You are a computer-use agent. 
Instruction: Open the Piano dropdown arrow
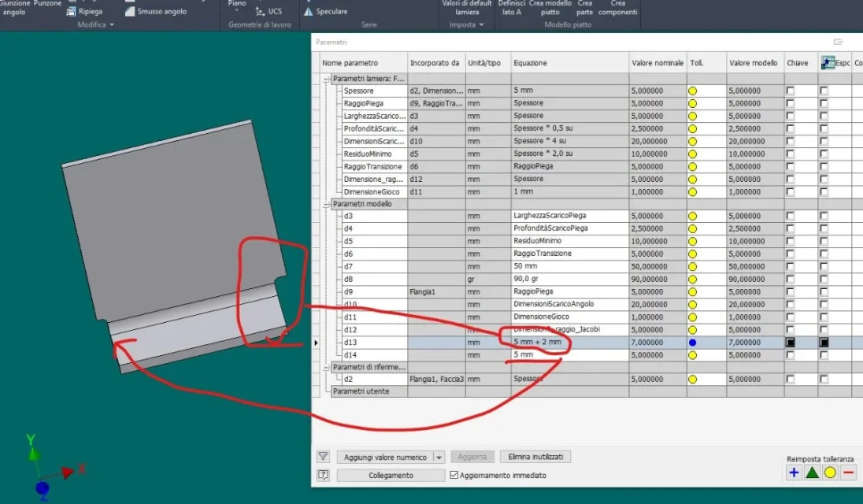click(x=237, y=10)
